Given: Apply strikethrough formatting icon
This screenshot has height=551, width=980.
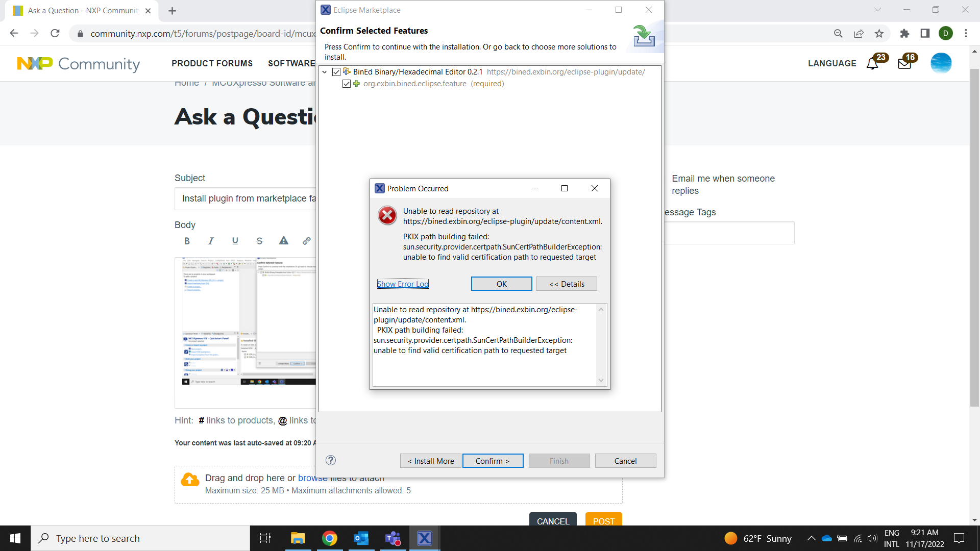Looking at the screenshot, I should click(259, 241).
